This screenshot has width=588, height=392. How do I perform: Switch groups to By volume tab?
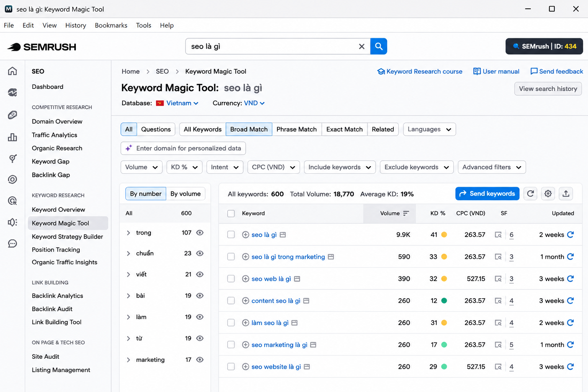pos(185,194)
